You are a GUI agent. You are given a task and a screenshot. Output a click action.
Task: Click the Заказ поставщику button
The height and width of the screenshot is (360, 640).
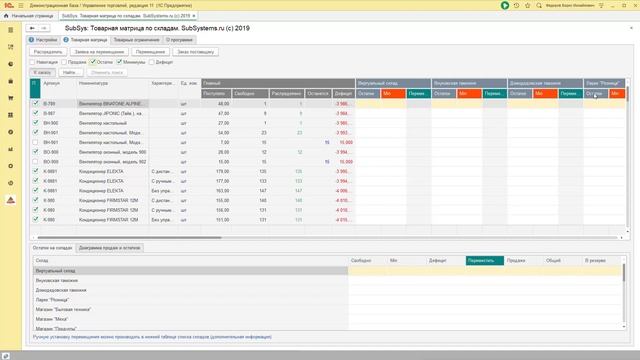click(x=196, y=52)
